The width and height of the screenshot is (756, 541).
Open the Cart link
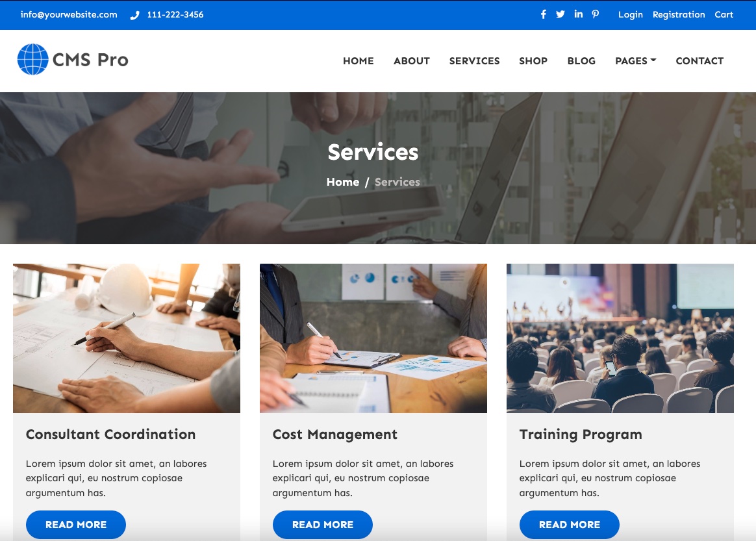point(724,14)
